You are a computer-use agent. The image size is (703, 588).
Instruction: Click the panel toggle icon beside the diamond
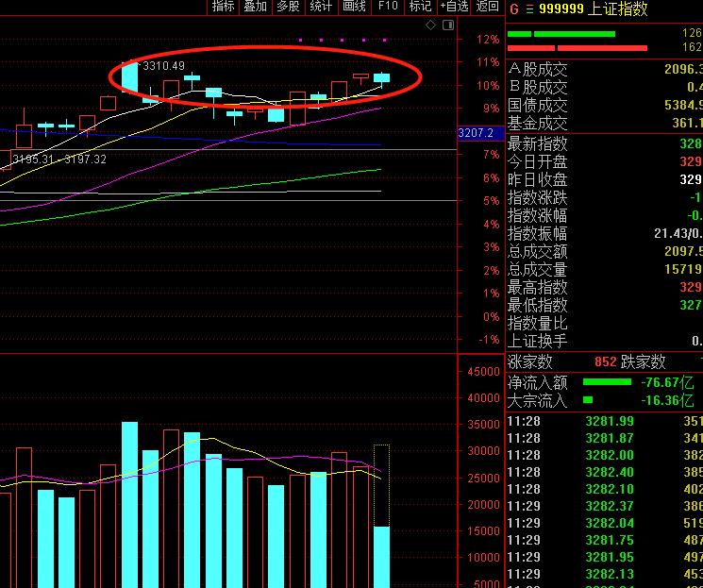pos(448,26)
